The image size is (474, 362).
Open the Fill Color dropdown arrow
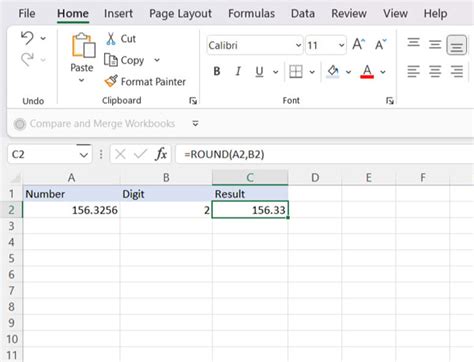[348, 72]
